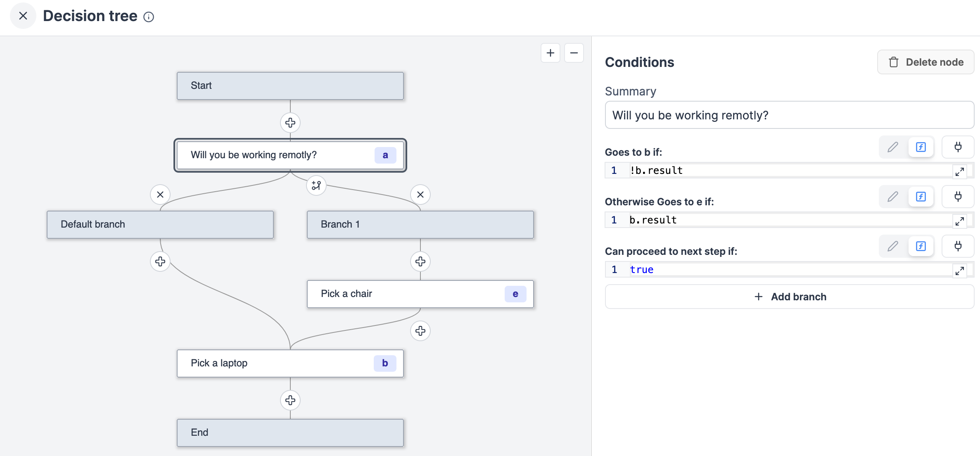980x456 pixels.
Task: Expand the 'true' expression editor
Action: click(960, 271)
